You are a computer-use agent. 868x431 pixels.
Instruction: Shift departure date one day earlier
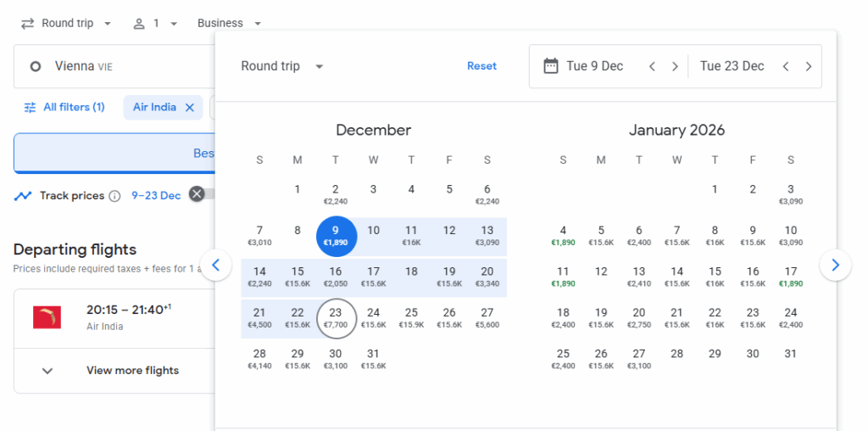(x=652, y=66)
